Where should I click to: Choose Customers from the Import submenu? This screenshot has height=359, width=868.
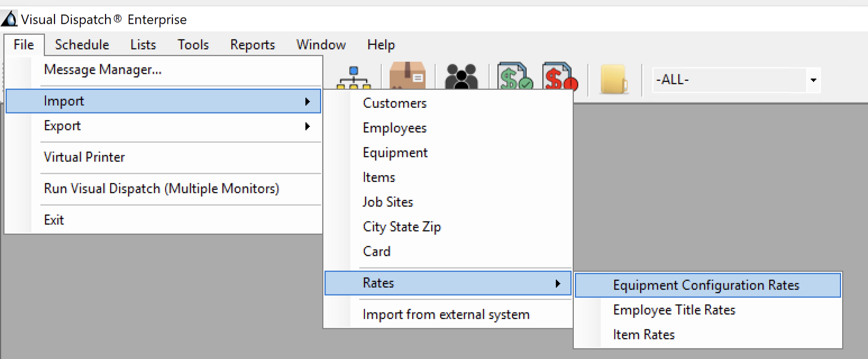click(x=448, y=103)
